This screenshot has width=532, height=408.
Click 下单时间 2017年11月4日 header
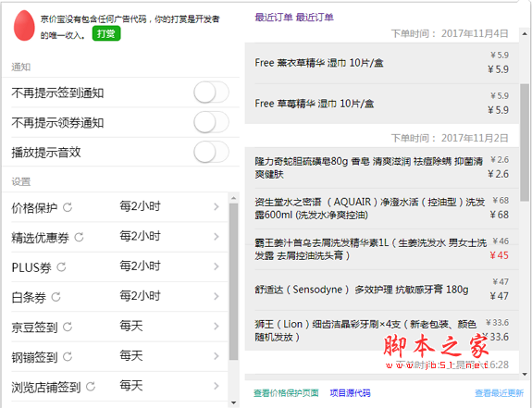450,33
